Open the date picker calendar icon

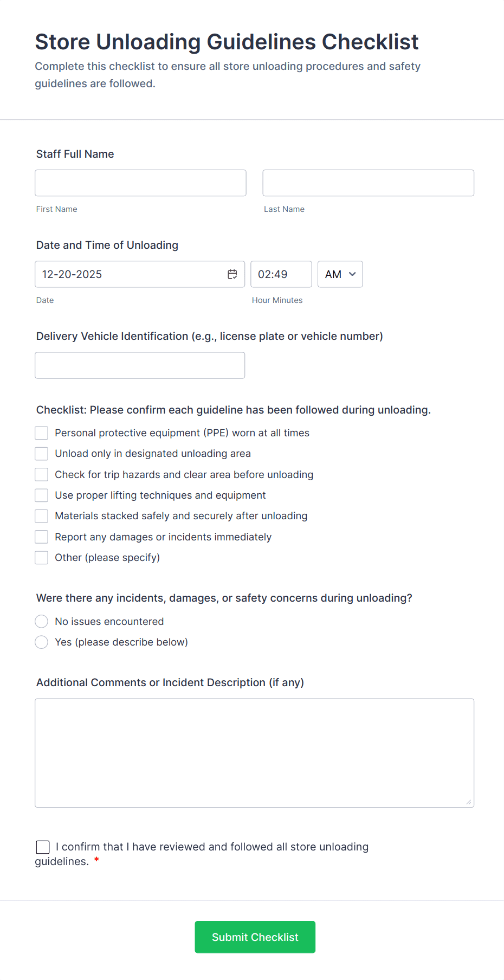tap(232, 274)
